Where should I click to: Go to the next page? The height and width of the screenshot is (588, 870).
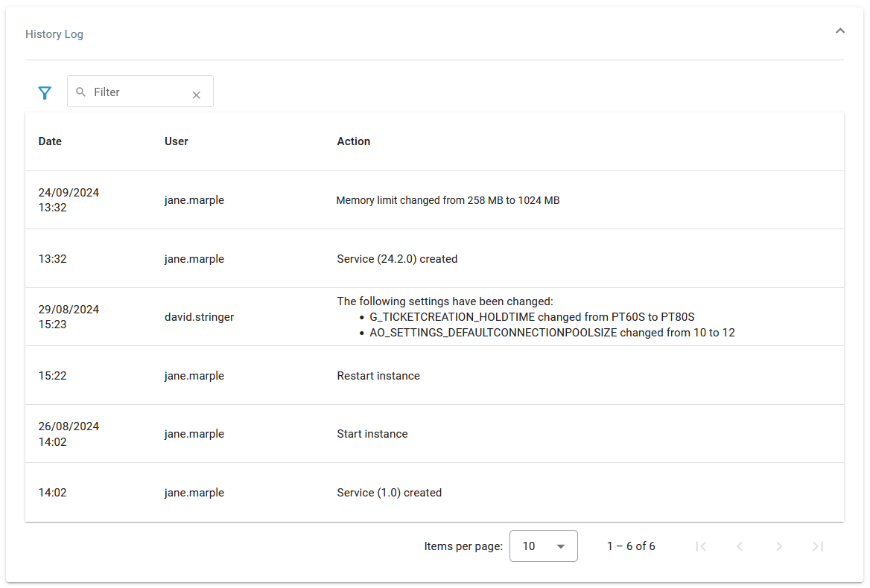[x=779, y=546]
